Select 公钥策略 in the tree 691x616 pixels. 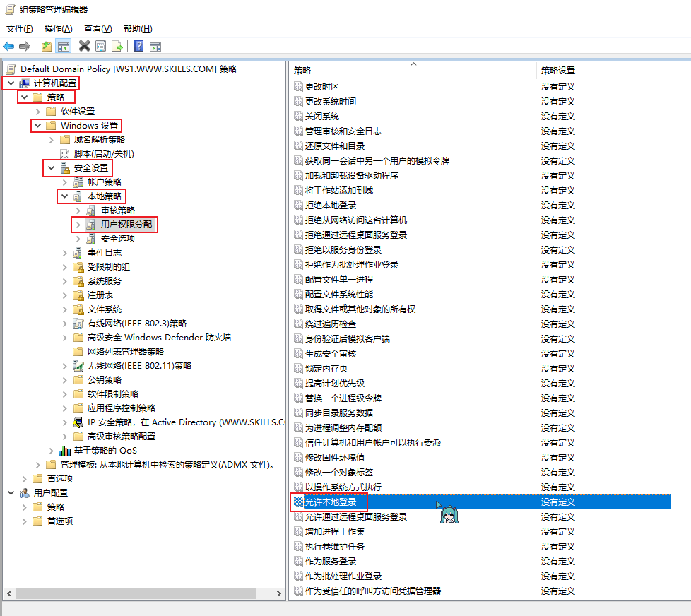pyautogui.click(x=105, y=380)
